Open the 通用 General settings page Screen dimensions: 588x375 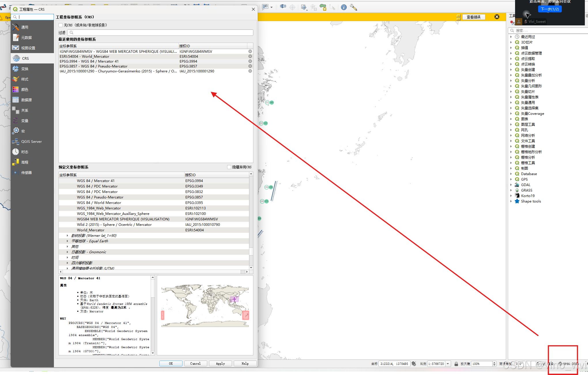point(24,27)
